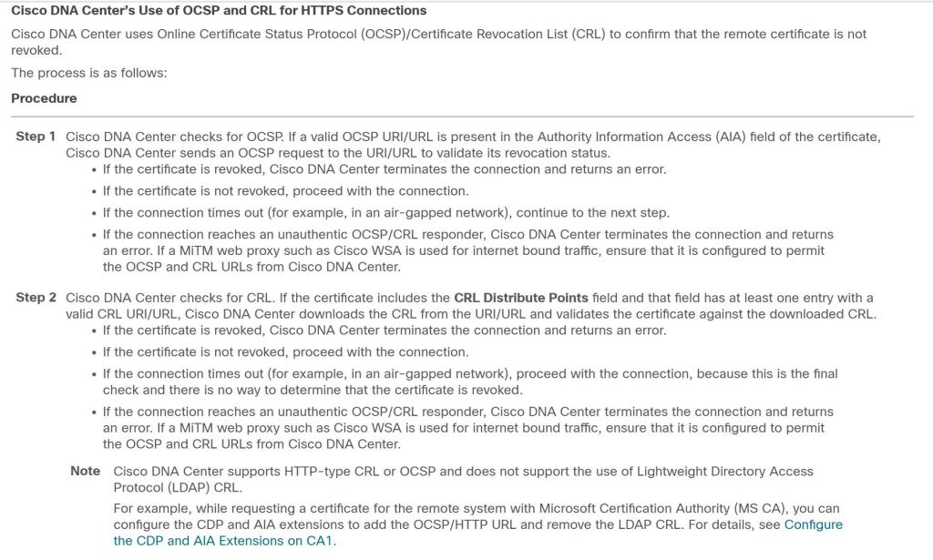
Task: Click the page title about OCSP and CRL
Action: pos(219,11)
